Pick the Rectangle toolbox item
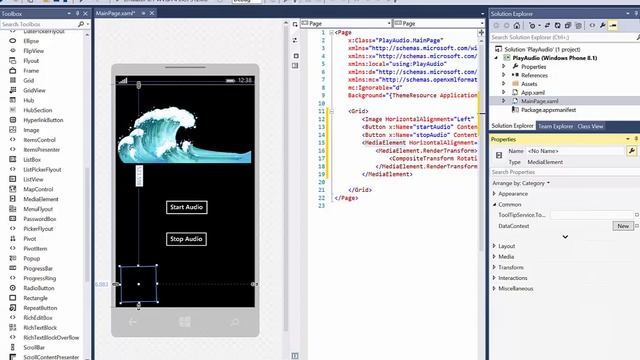640x360 pixels. tap(36, 298)
